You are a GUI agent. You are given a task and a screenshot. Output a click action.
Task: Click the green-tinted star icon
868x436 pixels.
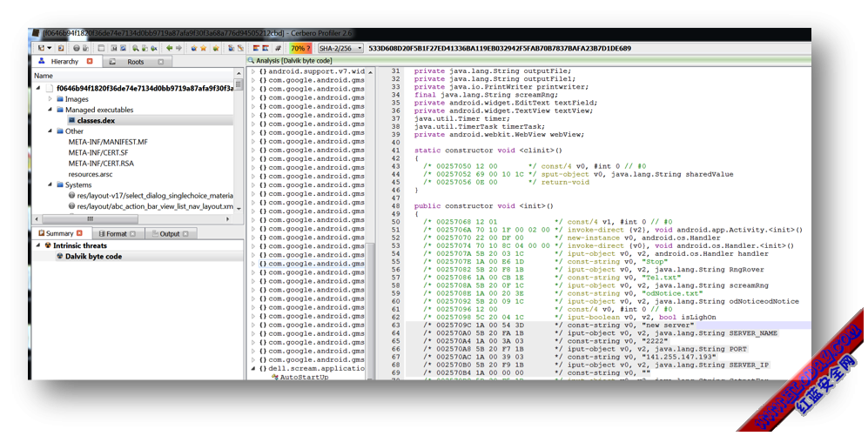216,48
